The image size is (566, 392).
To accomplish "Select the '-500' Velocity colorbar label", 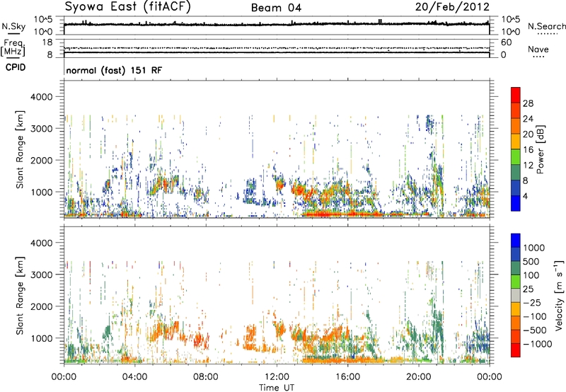I will tap(535, 330).
